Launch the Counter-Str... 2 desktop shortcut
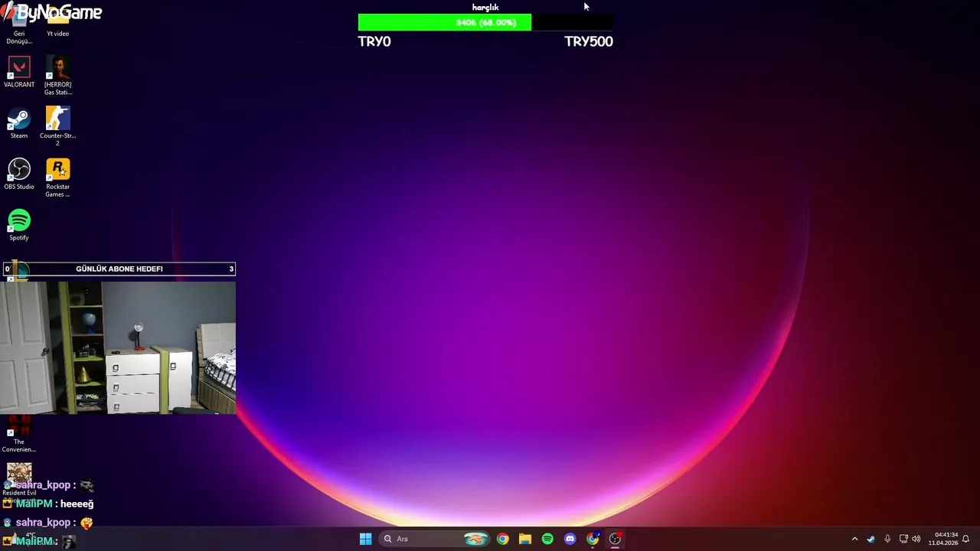Viewport: 980px width, 551px height. click(x=57, y=126)
